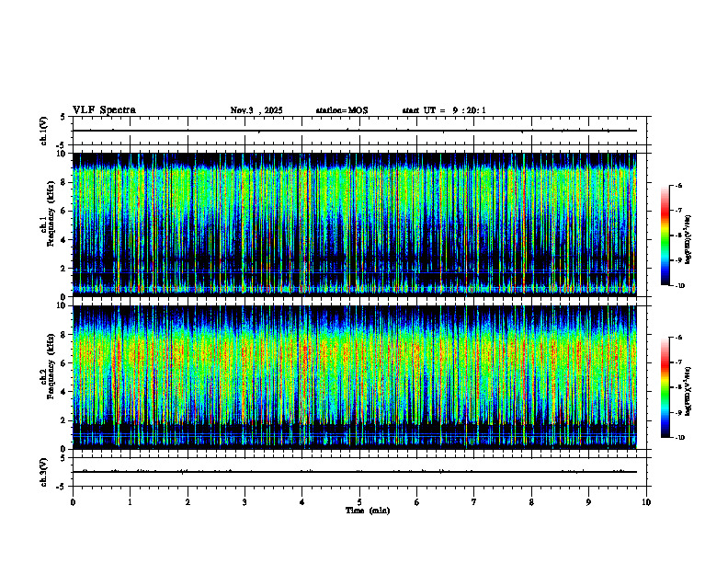This screenshot has width=728, height=563.
Task: Click the "5" tick on the time axis
Action: click(x=359, y=502)
